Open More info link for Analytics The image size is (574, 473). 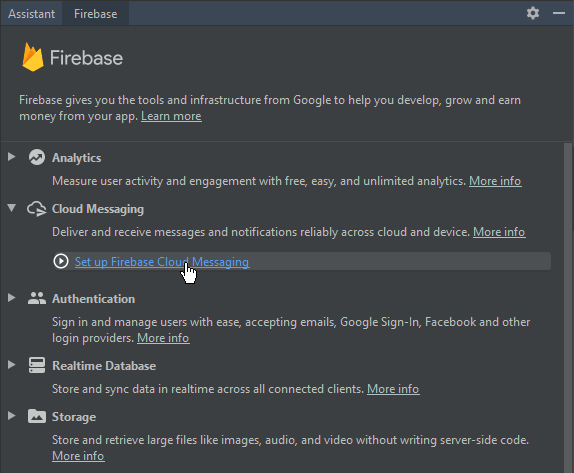coord(495,181)
